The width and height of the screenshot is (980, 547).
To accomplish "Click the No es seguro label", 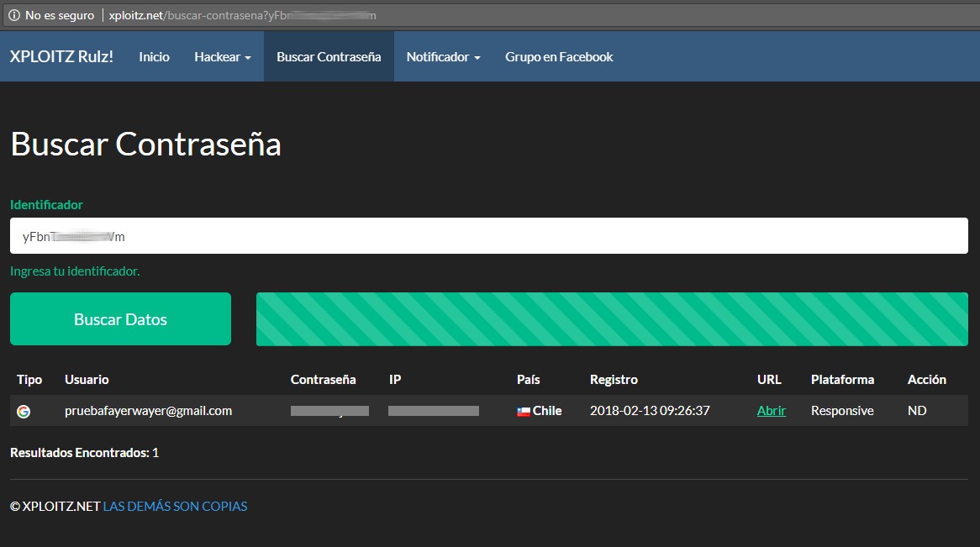I will [60, 16].
